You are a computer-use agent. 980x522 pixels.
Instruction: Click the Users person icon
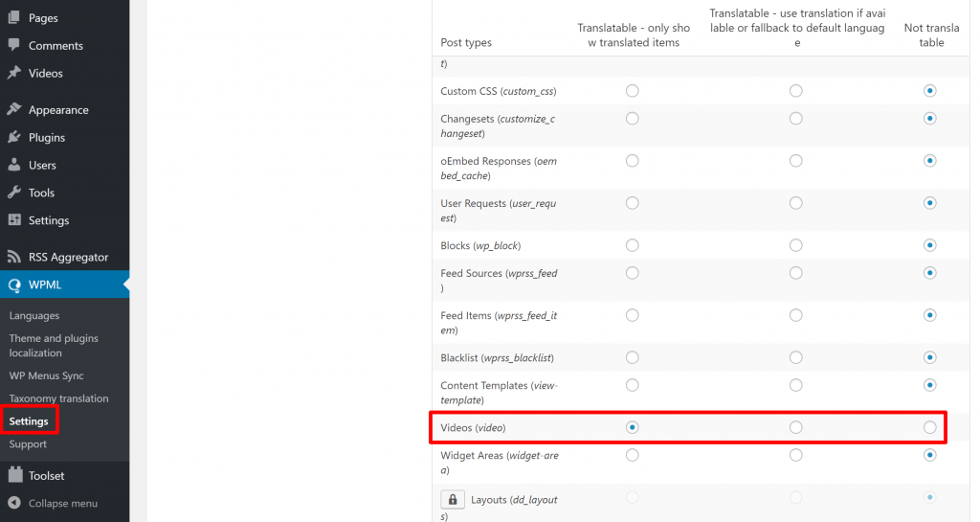[13, 165]
